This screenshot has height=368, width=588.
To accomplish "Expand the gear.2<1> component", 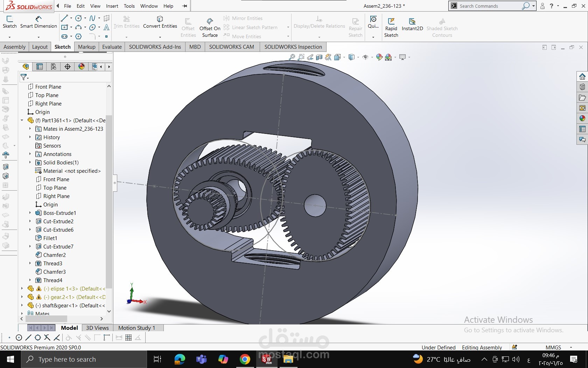I will (x=22, y=297).
